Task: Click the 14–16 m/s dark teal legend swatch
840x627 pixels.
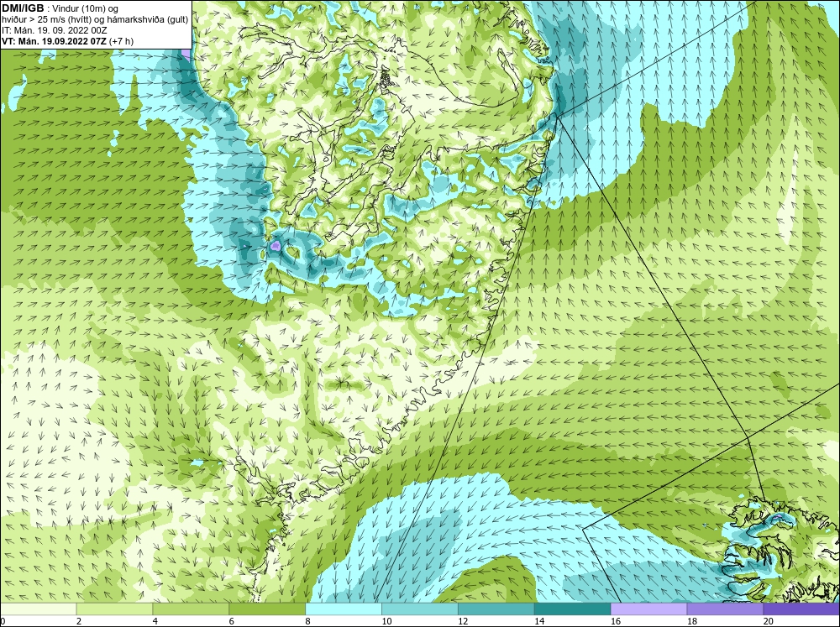Action: tap(572, 609)
